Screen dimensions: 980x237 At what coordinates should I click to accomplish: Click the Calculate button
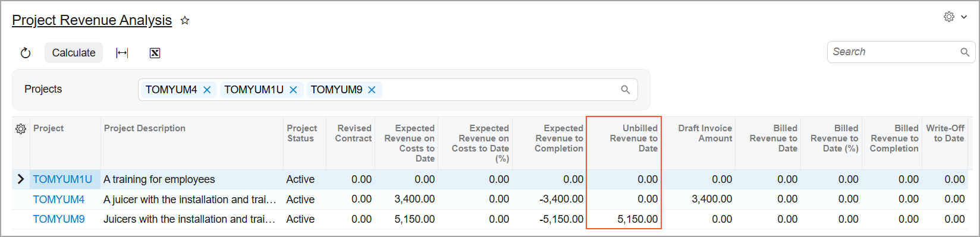74,53
